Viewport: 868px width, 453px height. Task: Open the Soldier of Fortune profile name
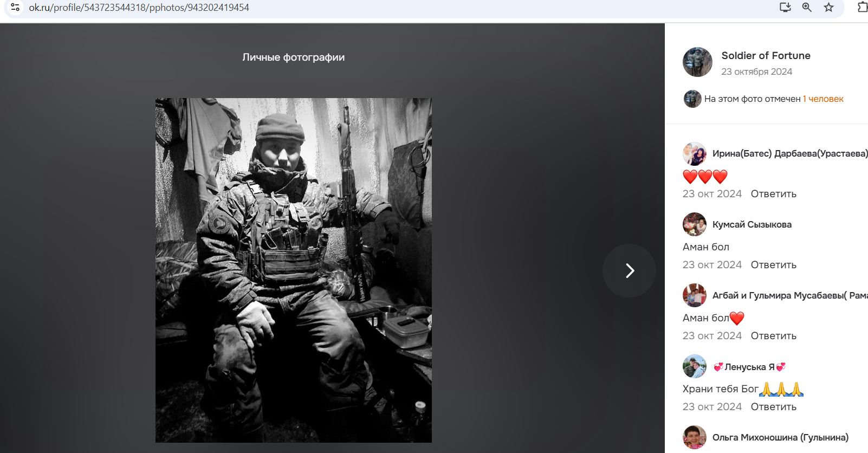pos(766,55)
